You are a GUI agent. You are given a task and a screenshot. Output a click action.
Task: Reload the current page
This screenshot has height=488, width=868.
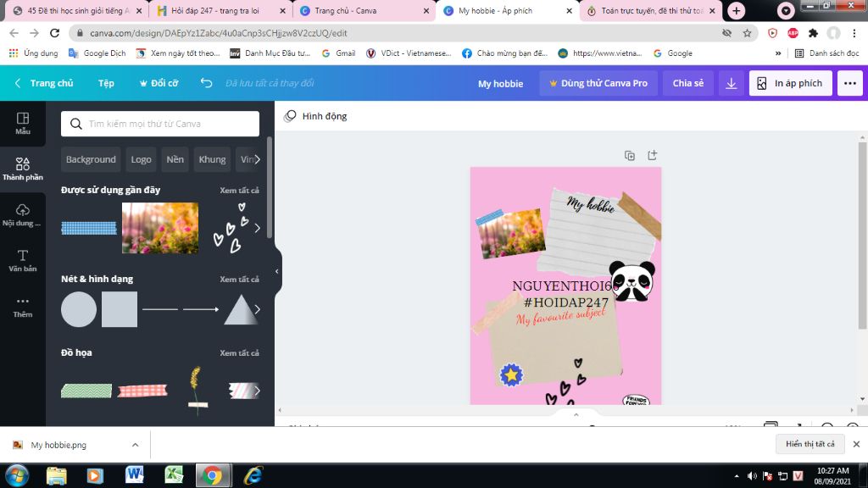click(54, 33)
